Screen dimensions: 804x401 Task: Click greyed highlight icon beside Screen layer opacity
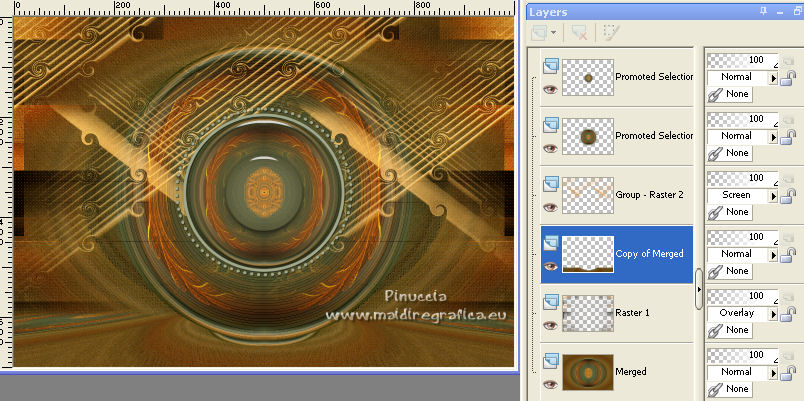[788, 178]
